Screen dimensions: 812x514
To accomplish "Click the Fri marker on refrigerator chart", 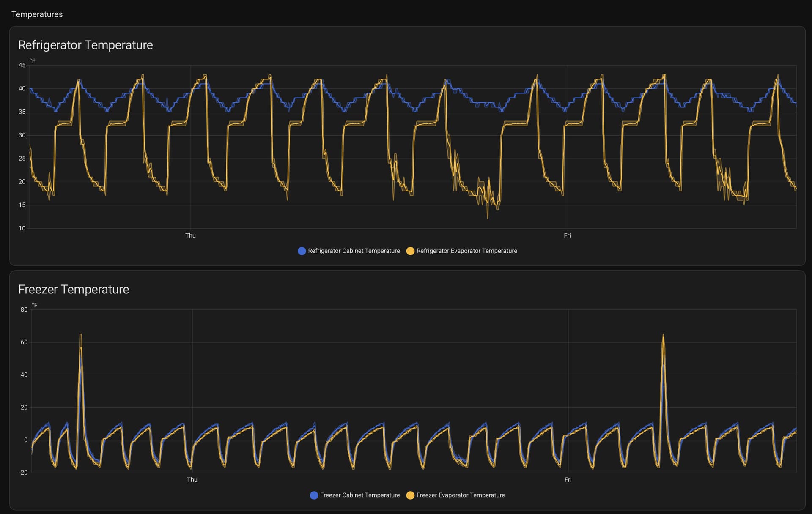I will pos(567,235).
